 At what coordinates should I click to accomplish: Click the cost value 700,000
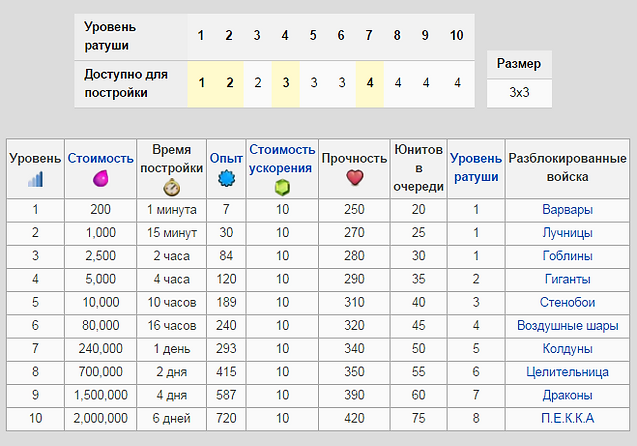(100, 372)
